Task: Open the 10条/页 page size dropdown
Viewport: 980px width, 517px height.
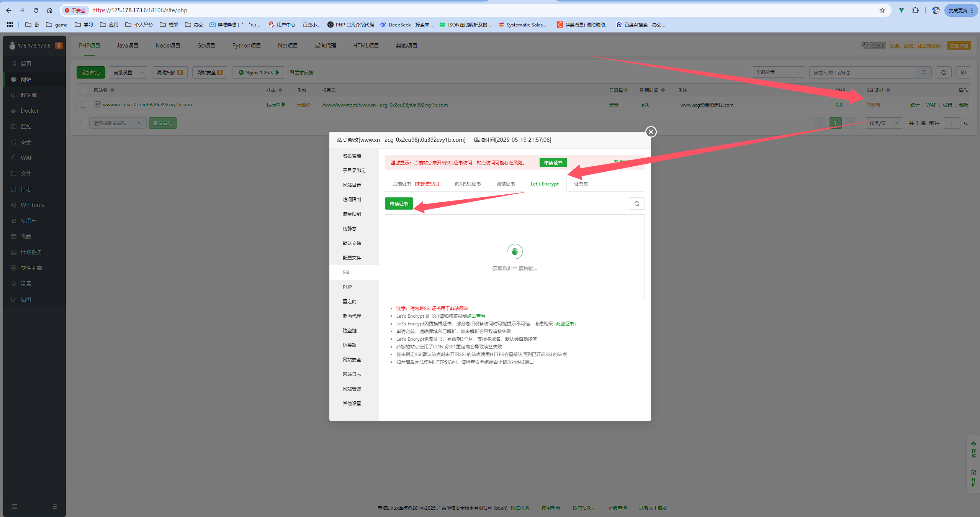Action: [883, 123]
